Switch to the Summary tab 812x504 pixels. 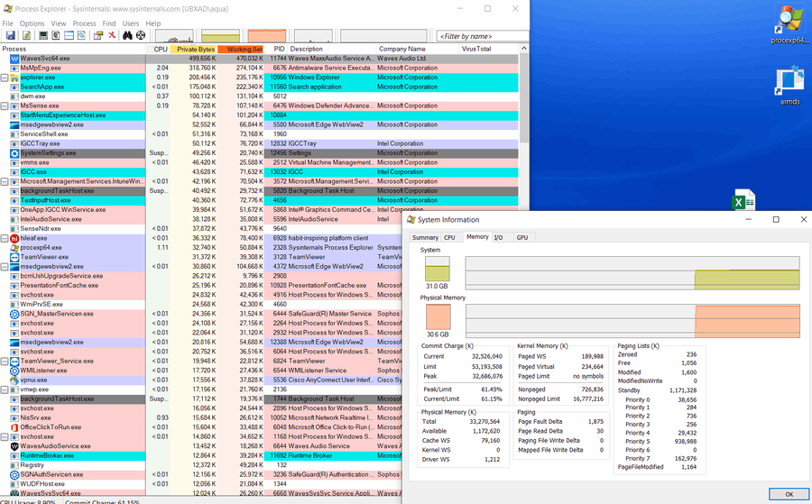(425, 237)
